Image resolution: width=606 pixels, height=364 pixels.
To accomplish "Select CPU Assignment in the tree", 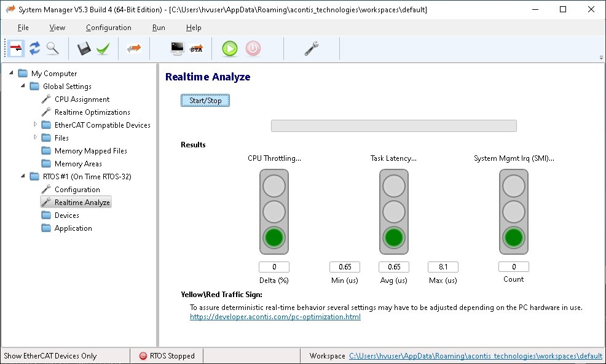I will (82, 99).
